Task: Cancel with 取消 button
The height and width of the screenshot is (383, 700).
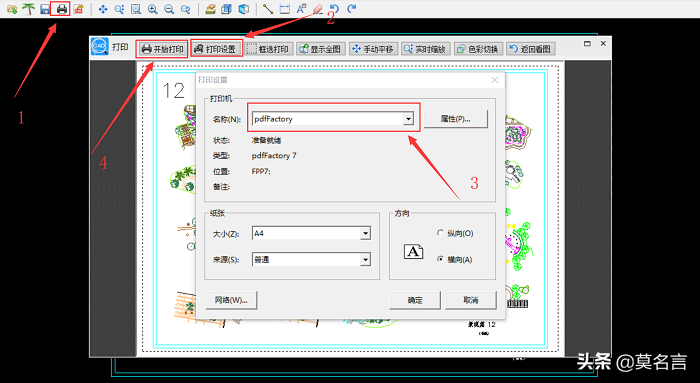Action: pos(471,300)
